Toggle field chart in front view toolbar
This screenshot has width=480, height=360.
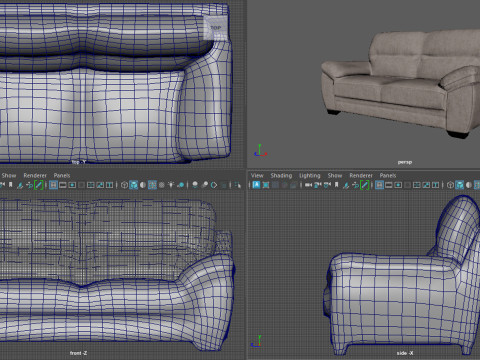[x=90, y=185]
